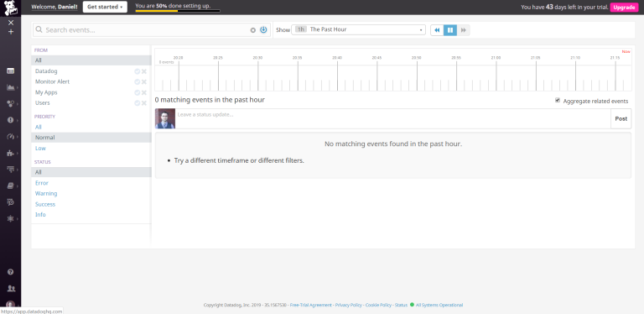Viewport: 644px width, 314px height.
Task: Open the Dashboards chart sidebar icon
Action: point(11,87)
